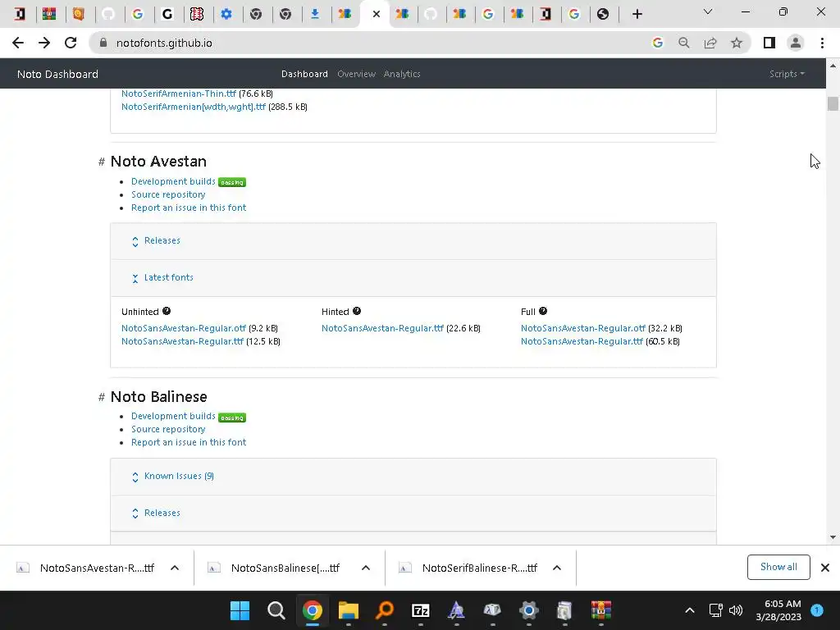Viewport: 840px width, 630px height.
Task: Open the notification center badge
Action: tap(817, 610)
